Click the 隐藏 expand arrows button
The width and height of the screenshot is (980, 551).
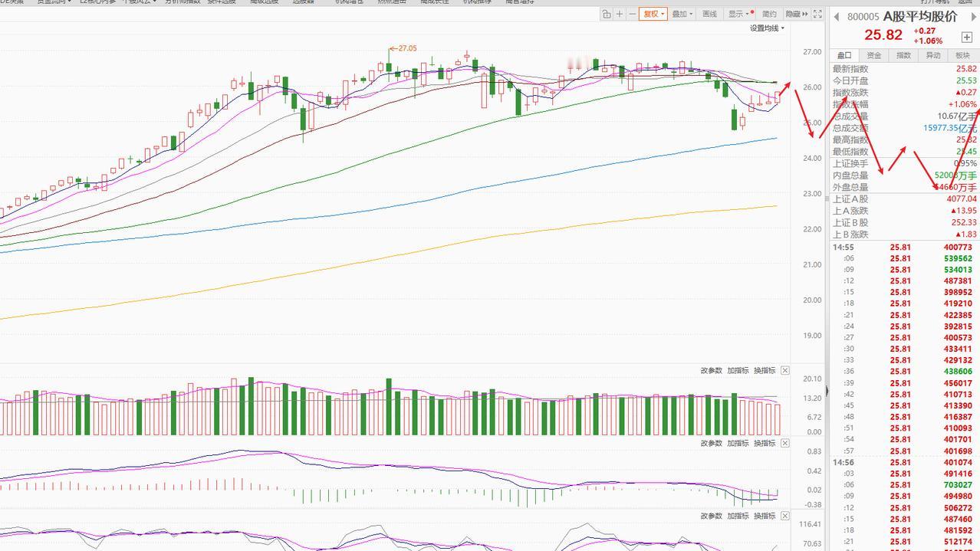(797, 14)
